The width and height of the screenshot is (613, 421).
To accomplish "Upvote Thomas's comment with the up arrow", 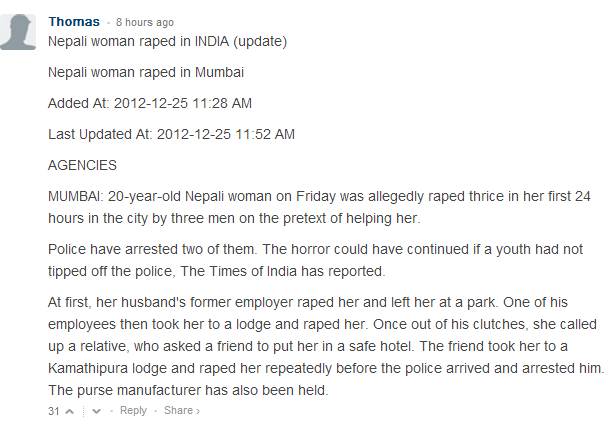I will pyautogui.click(x=69, y=411).
